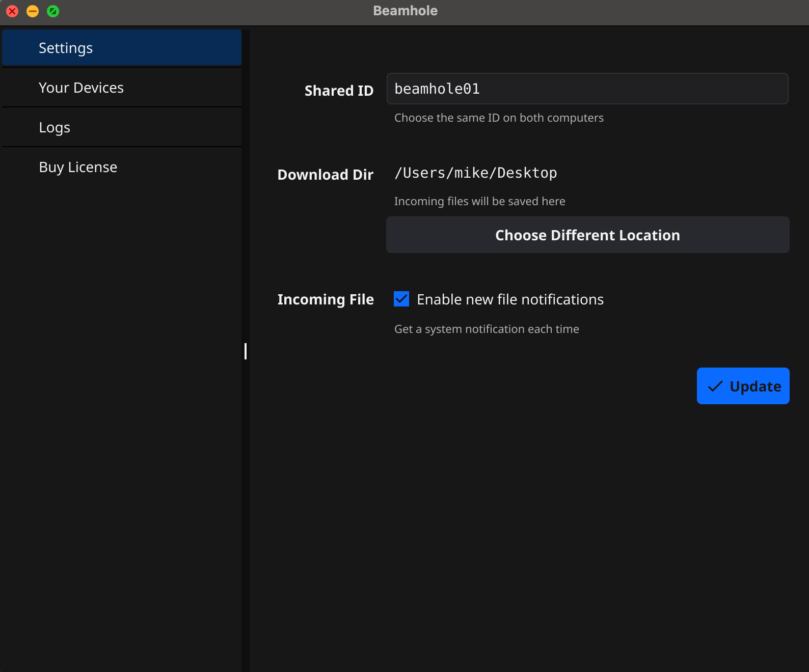Click Choose Different Location button
Screen dimensions: 809x672
[x=587, y=235]
